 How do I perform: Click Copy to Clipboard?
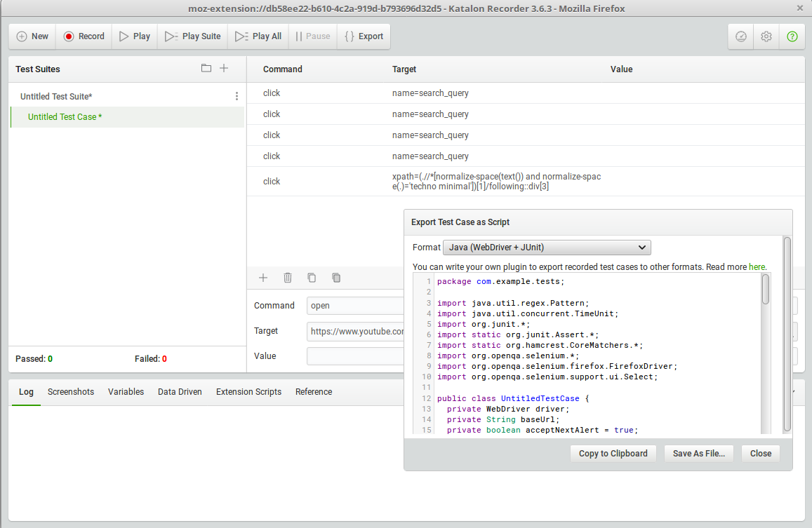[613, 453]
